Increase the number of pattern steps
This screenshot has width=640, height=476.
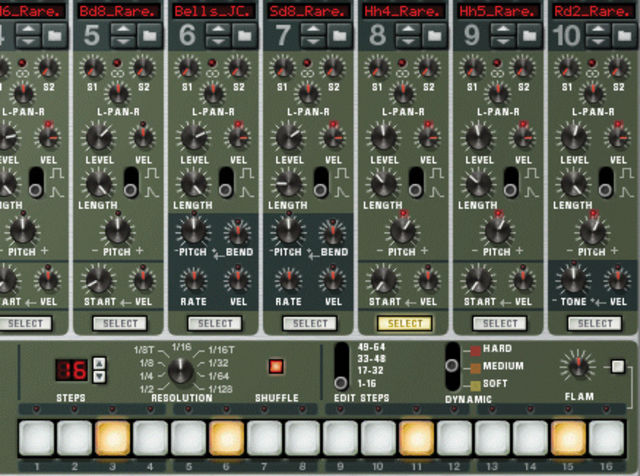coord(100,363)
